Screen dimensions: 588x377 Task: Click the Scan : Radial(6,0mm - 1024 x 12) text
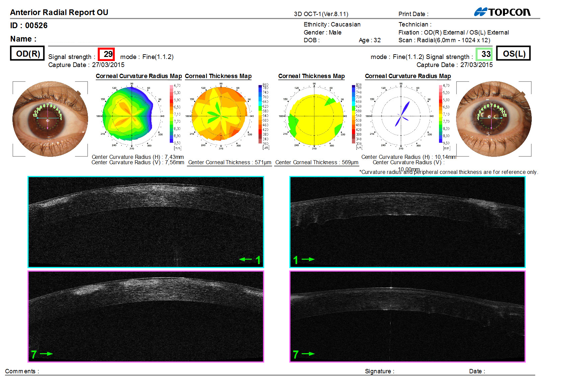coord(444,40)
